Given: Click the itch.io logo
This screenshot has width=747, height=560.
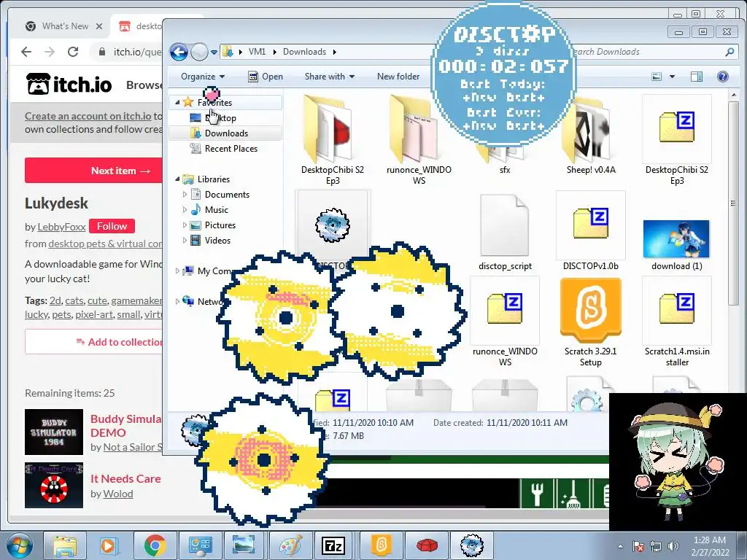Looking at the screenshot, I should pyautogui.click(x=69, y=85).
